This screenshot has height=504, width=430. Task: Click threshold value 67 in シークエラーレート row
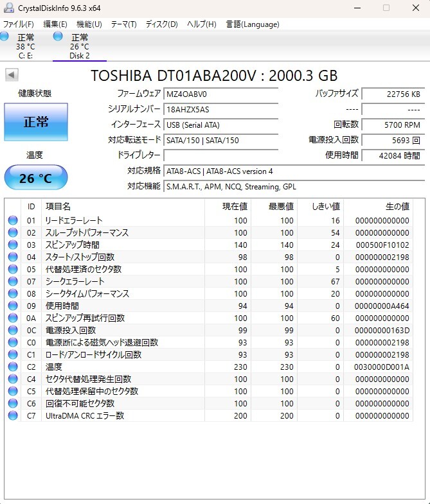tap(335, 282)
